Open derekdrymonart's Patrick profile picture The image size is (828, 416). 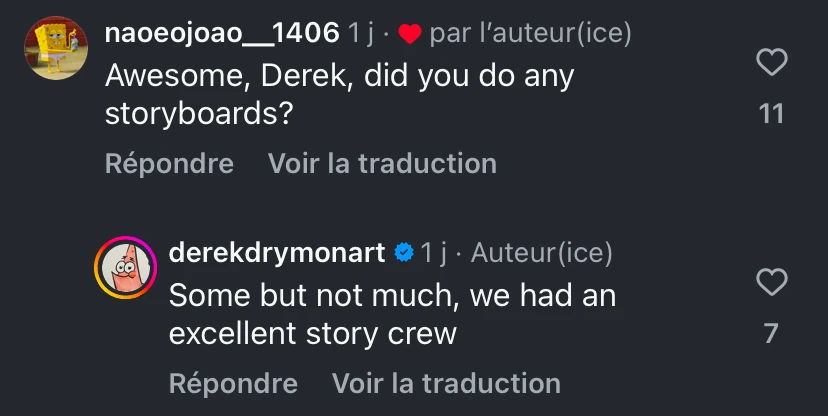[124, 268]
